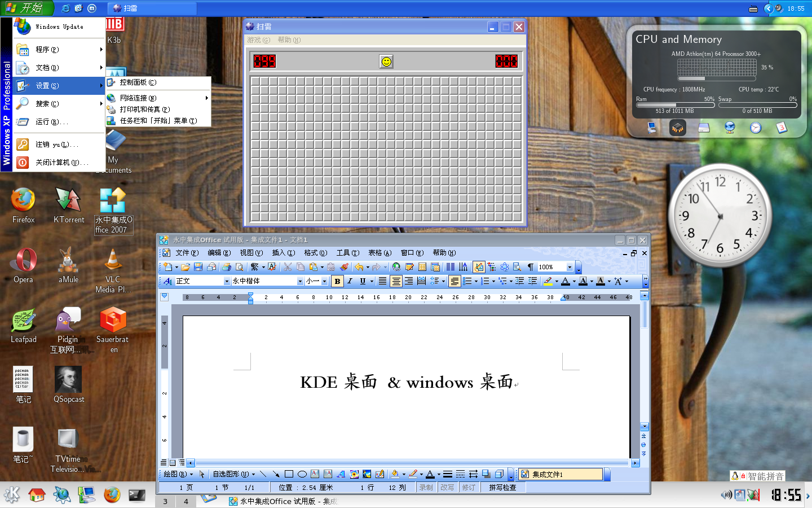Screen dimensions: 812x508
Task: Click 关闭计算机 in the Start menu
Action: click(59, 163)
